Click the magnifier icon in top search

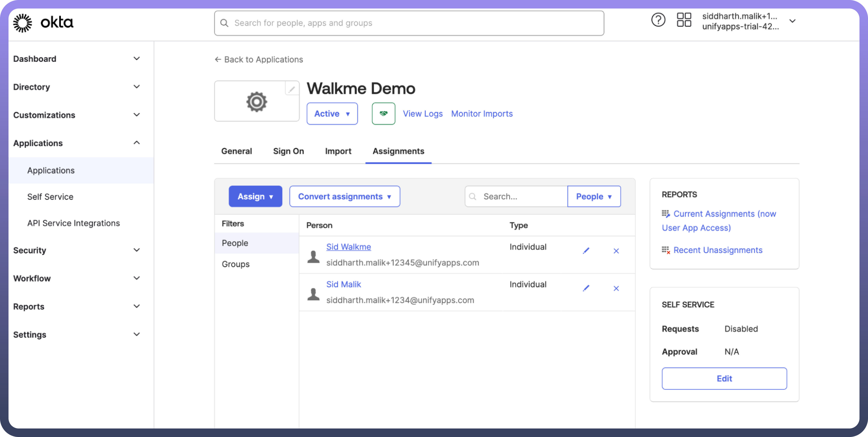pyautogui.click(x=224, y=23)
